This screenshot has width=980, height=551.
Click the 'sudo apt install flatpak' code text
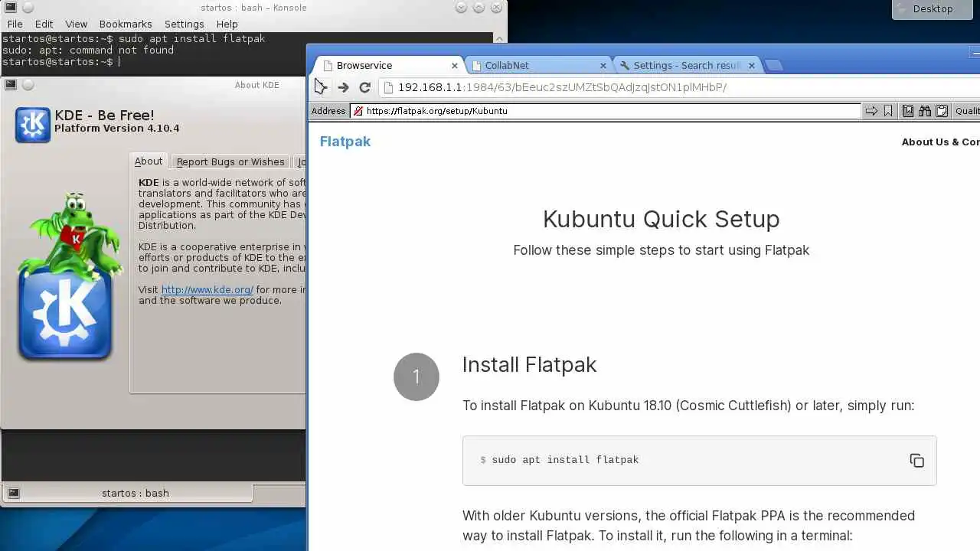coord(565,460)
